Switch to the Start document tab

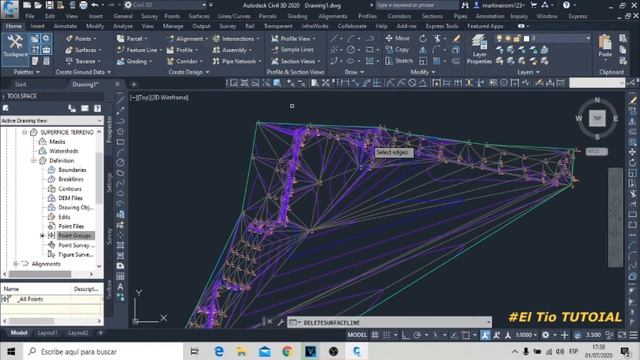20,84
